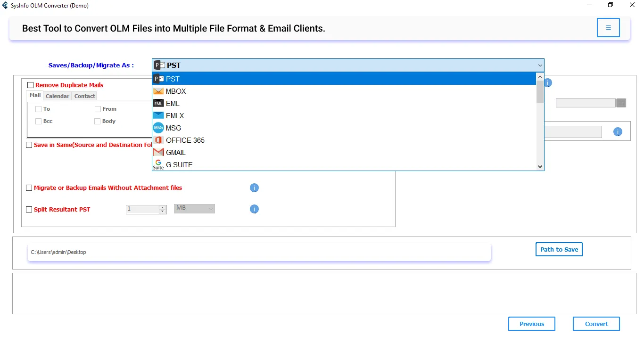Click the info icon beside Migrate Without Attachment
644x343 pixels.
[254, 188]
